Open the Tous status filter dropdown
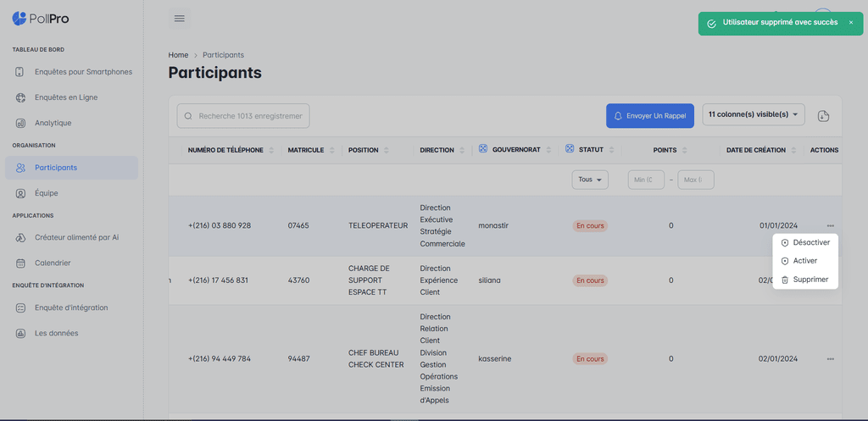868x421 pixels. click(x=590, y=180)
